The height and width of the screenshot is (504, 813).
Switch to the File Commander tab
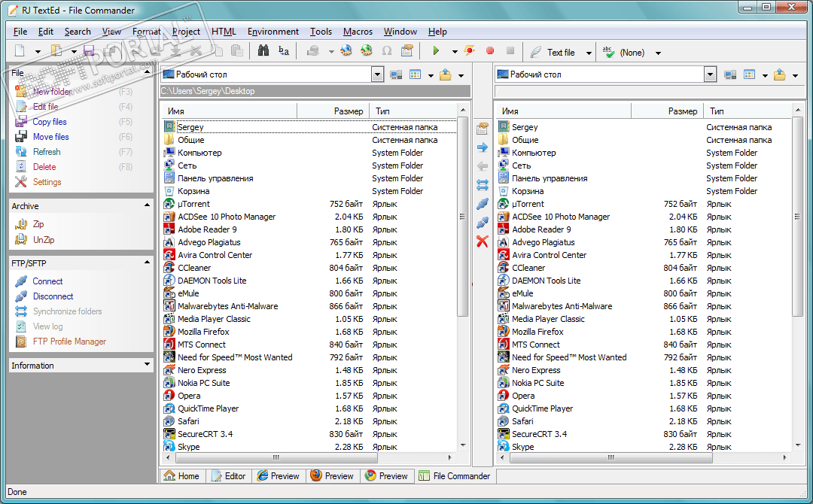455,476
